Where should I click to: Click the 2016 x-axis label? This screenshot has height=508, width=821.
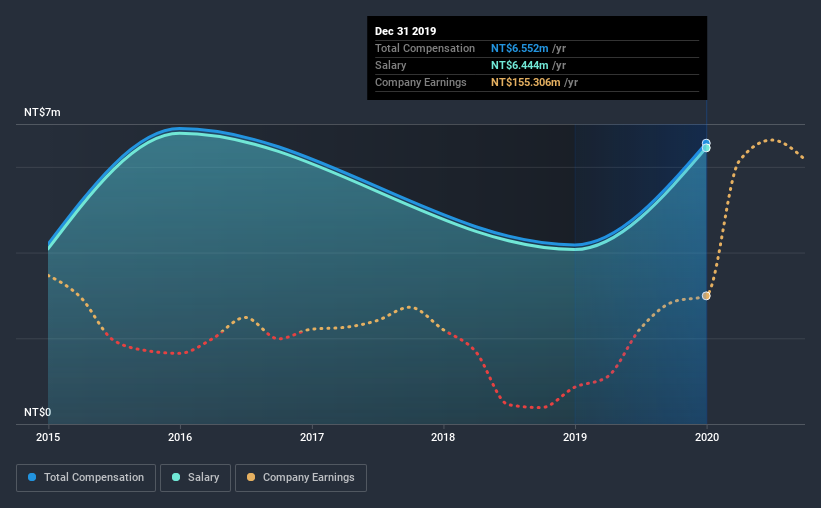[x=180, y=437]
